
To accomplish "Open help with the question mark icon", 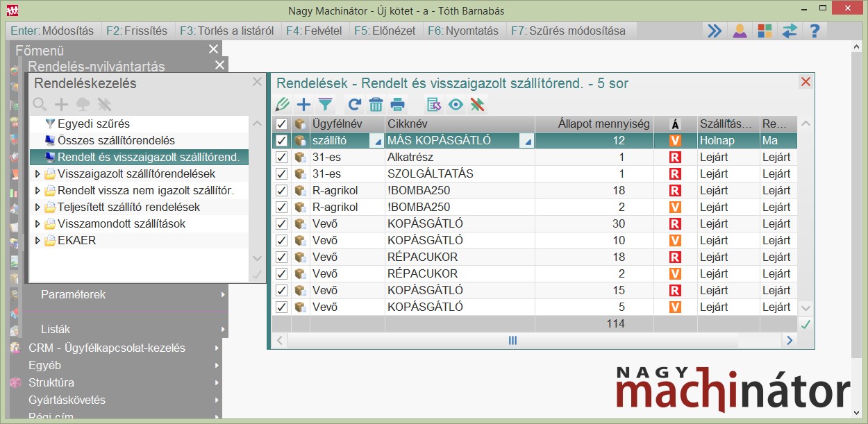I will coord(815,31).
